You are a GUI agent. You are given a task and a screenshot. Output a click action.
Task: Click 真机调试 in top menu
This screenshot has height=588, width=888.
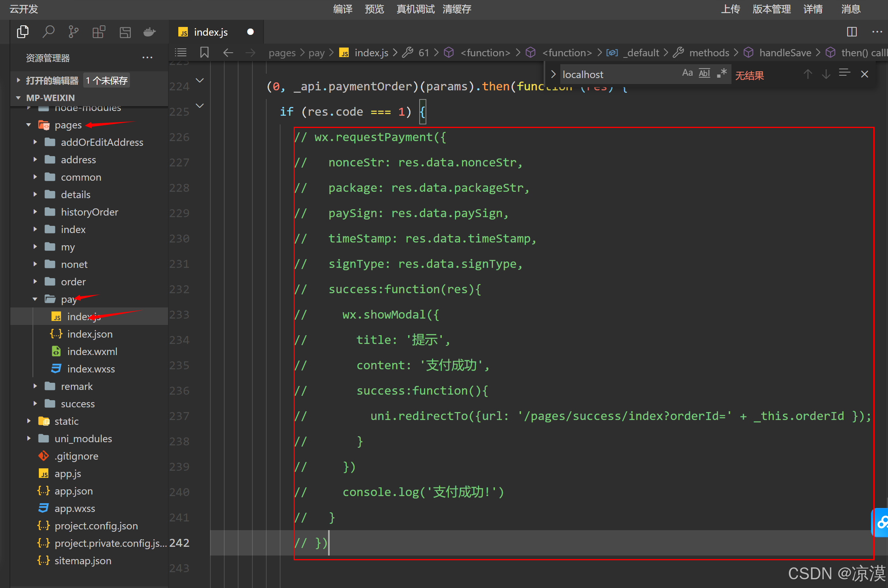click(x=415, y=9)
